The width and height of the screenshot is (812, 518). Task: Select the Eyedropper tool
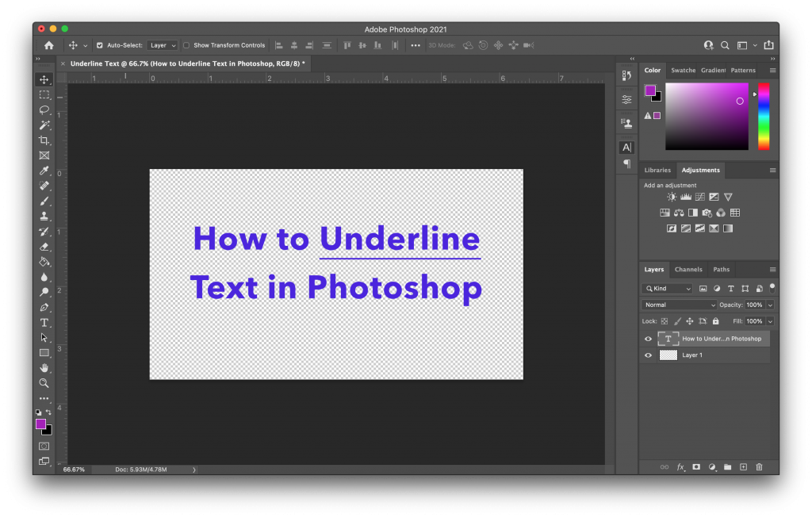pos(44,171)
